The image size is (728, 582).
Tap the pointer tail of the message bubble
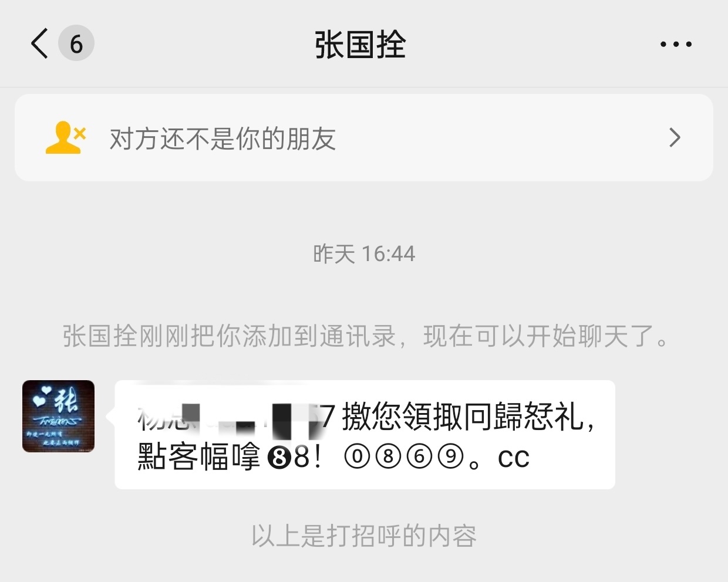[110, 416]
